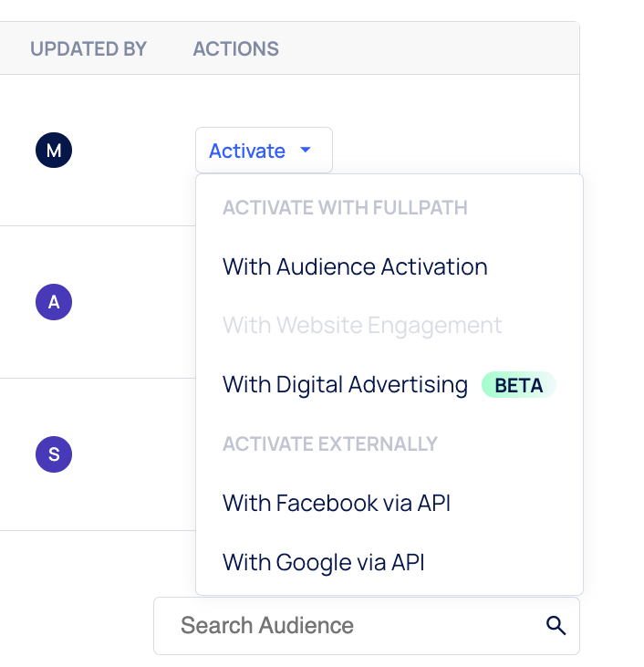Image resolution: width=644 pixels, height=667 pixels.
Task: Open the Activate dropdown button
Action: tap(247, 151)
